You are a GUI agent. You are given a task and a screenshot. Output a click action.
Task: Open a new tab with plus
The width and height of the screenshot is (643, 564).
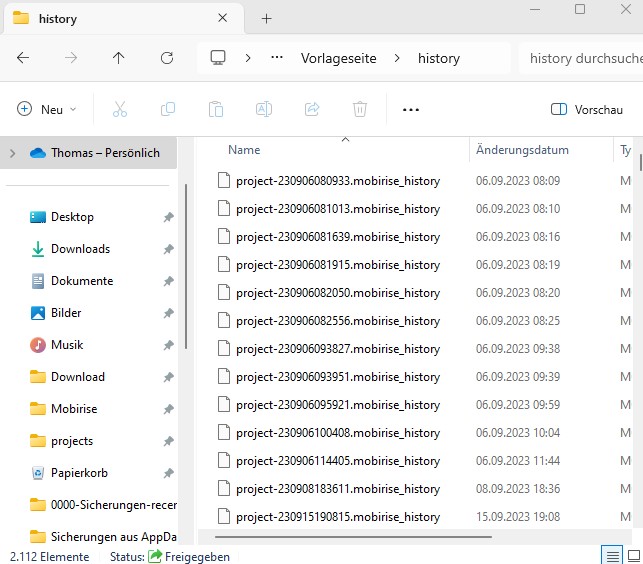pos(266,19)
